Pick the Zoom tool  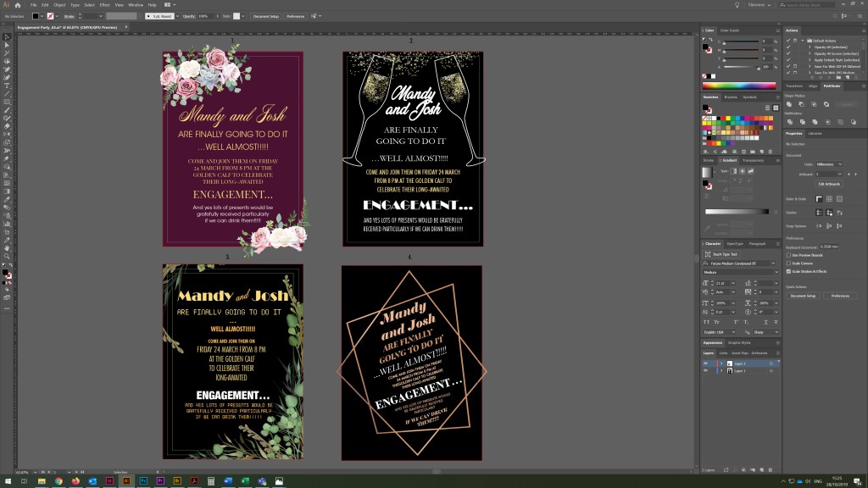(7, 255)
